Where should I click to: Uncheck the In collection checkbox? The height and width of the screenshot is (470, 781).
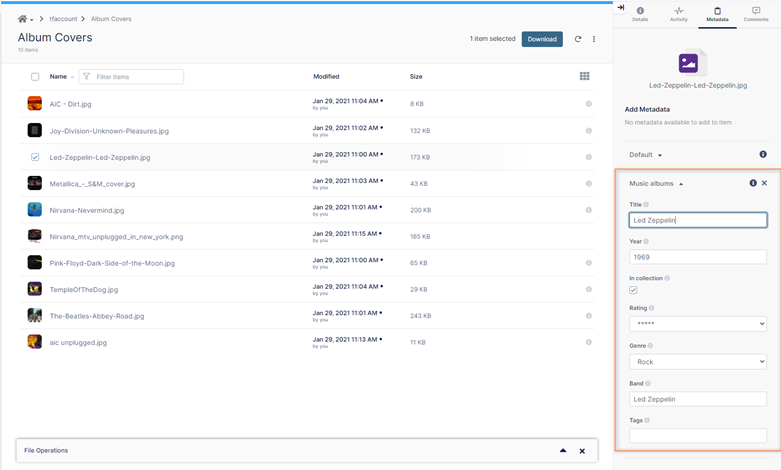(633, 290)
